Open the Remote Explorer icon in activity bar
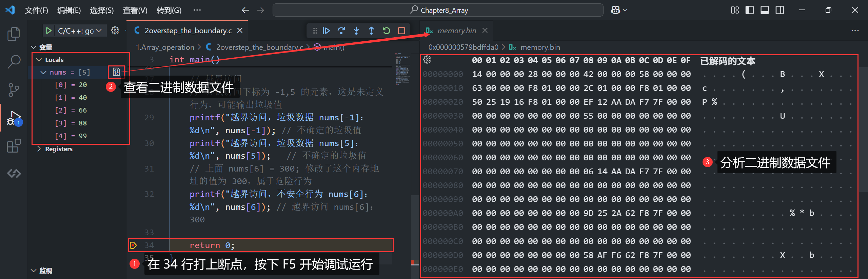This screenshot has height=279, width=868. tap(14, 174)
